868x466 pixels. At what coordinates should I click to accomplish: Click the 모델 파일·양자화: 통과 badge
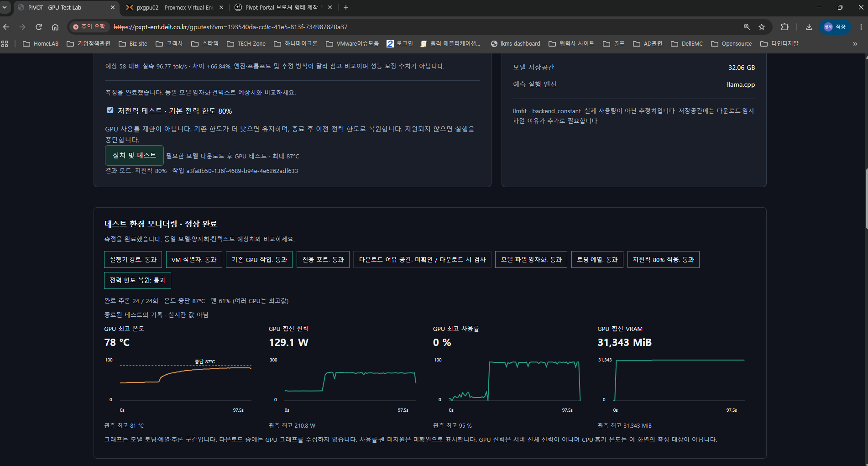[x=531, y=260]
